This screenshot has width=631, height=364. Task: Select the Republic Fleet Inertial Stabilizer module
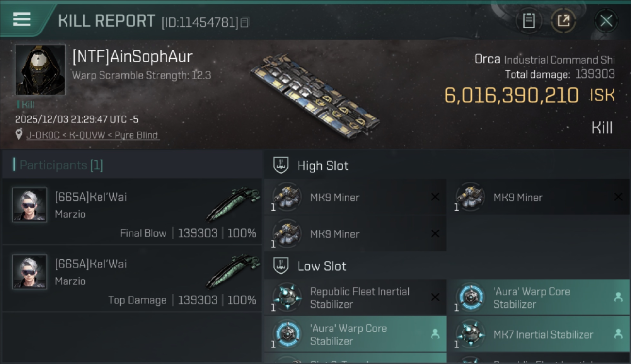point(359,298)
